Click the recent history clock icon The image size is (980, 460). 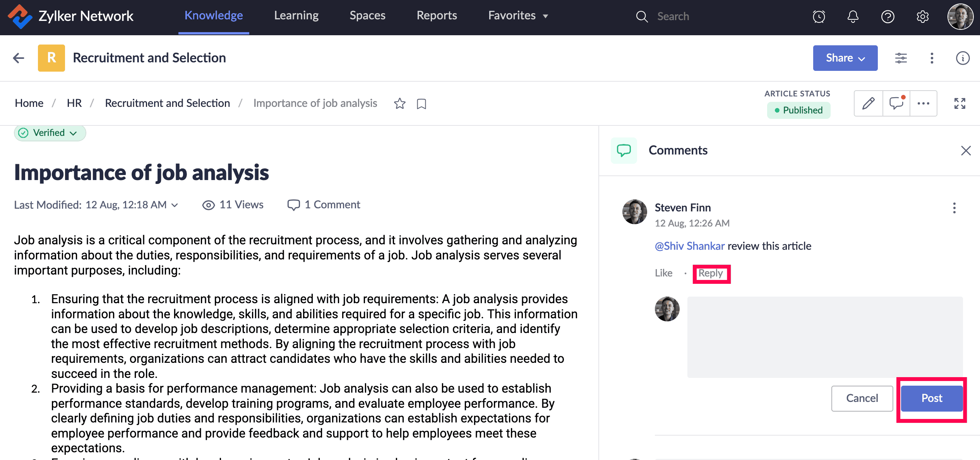tap(819, 17)
